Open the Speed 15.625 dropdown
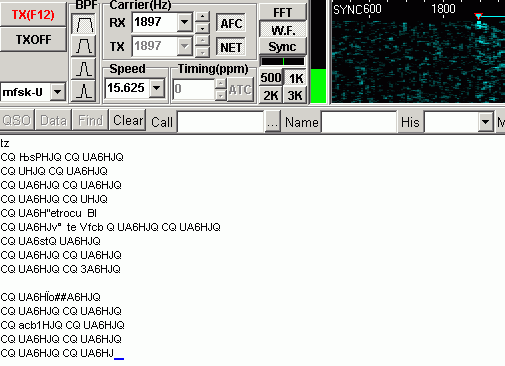Viewport: 505px width, 366px height. pyautogui.click(x=156, y=88)
